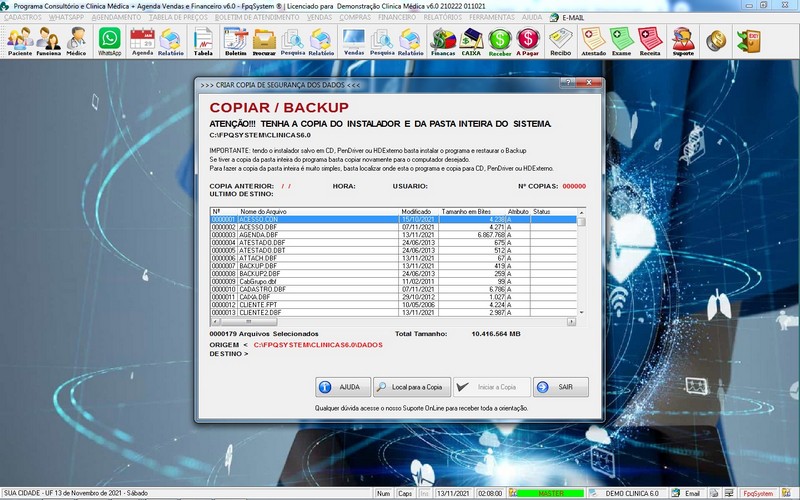Open Relatório icon left of Finanças
This screenshot has height=500, width=800.
pyautogui.click(x=410, y=41)
